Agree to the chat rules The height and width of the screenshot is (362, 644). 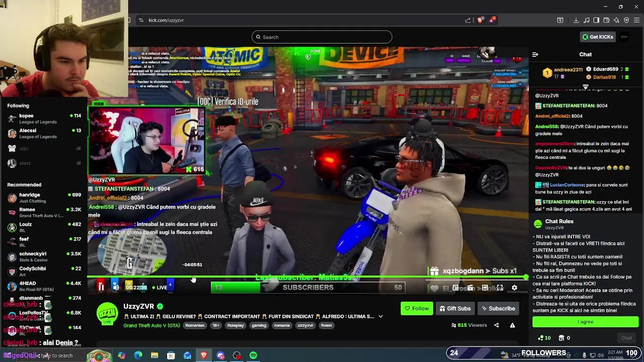click(x=586, y=322)
